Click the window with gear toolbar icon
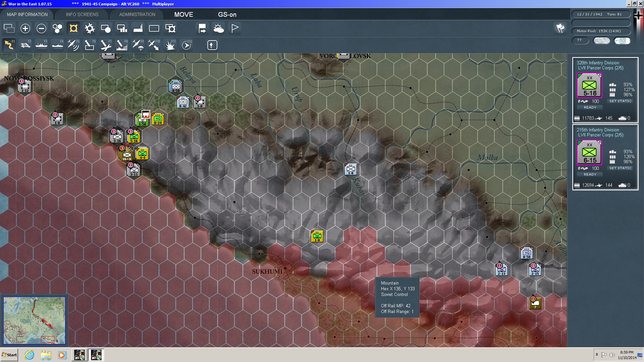The height and width of the screenshot is (362, 644). coord(170,28)
